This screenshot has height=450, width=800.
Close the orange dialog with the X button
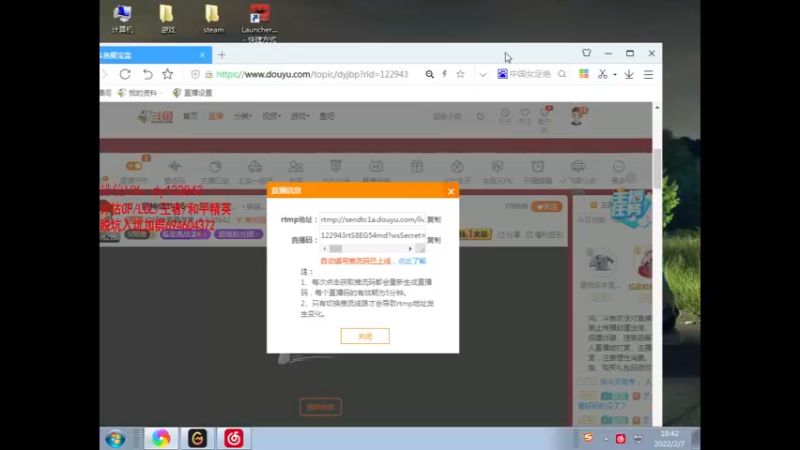pos(451,191)
